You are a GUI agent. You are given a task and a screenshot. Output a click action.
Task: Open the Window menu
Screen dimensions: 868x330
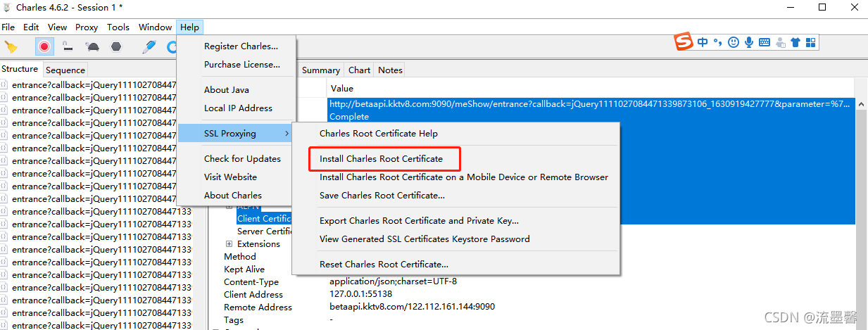tap(156, 27)
